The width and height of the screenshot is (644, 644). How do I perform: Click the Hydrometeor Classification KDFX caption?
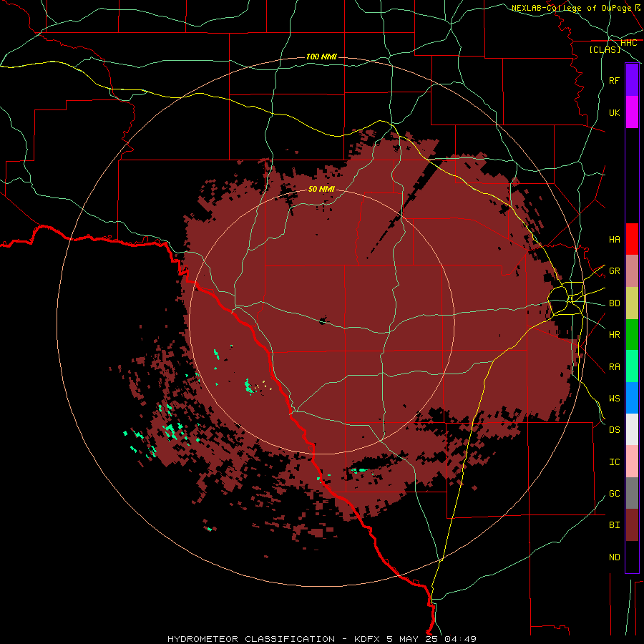coord(322,639)
